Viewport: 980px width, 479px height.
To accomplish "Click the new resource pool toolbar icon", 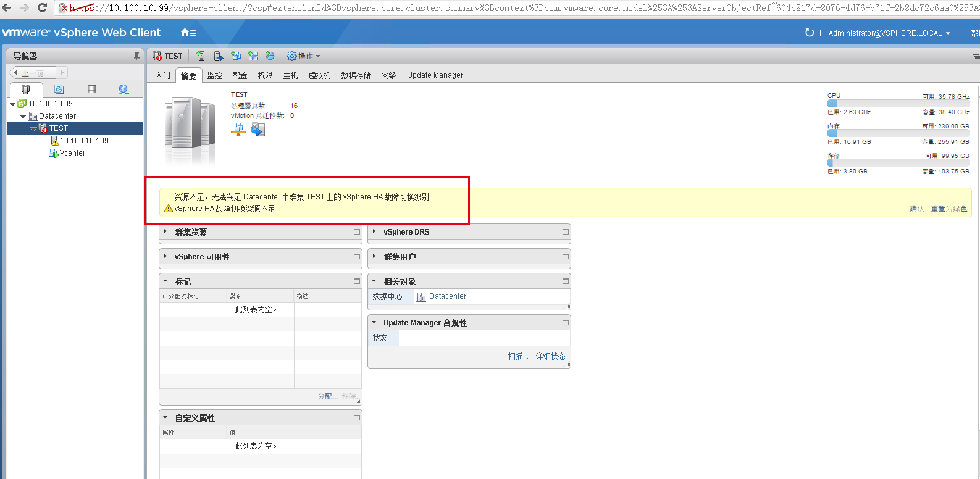I will click(270, 56).
